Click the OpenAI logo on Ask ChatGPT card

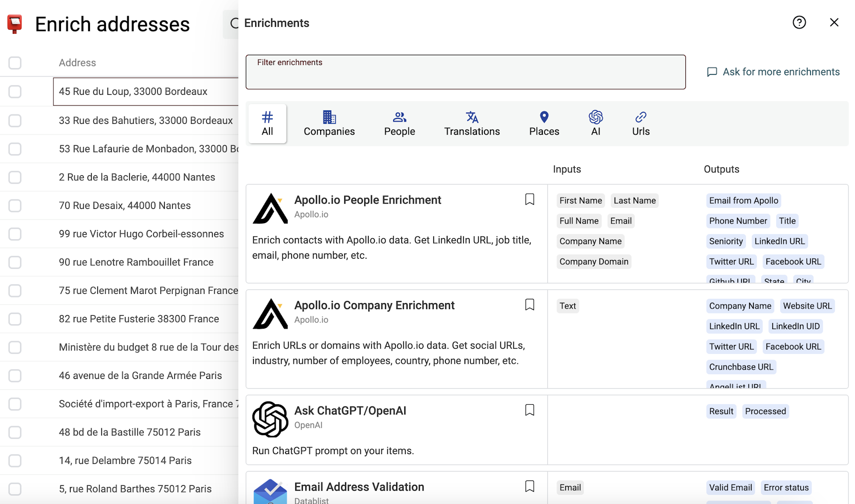(270, 419)
